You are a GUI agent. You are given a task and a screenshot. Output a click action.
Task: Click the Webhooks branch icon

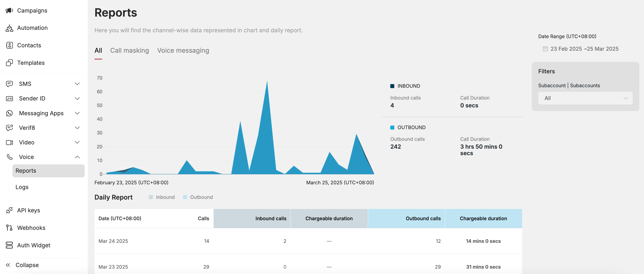pos(9,228)
